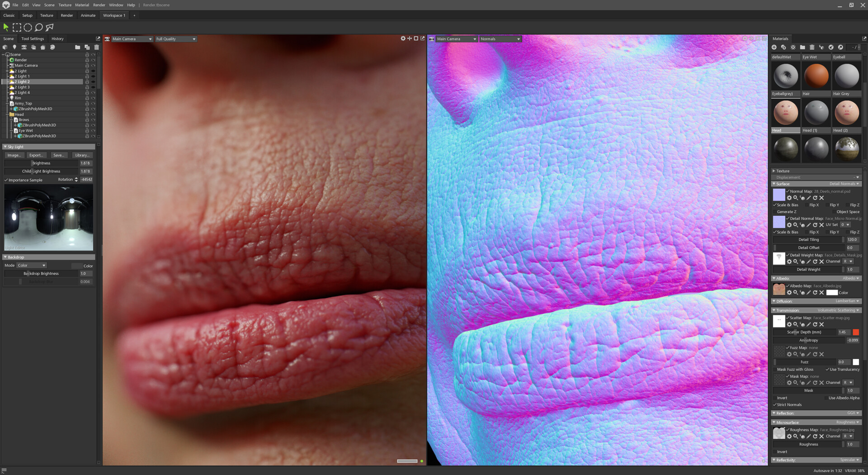This screenshot has width=868, height=475.
Task: Select the green Move/Select tool
Action: pos(6,27)
